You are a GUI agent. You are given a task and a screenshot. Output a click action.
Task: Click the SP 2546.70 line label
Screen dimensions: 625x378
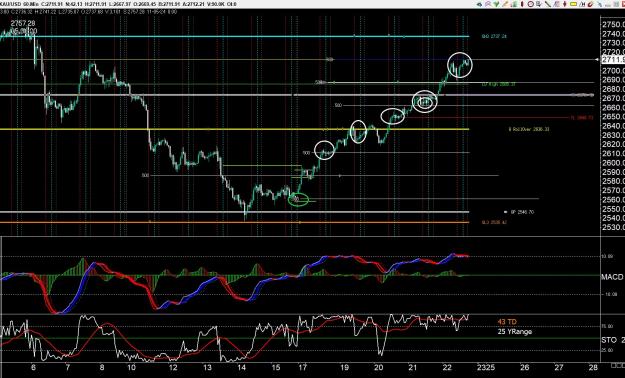pos(522,212)
